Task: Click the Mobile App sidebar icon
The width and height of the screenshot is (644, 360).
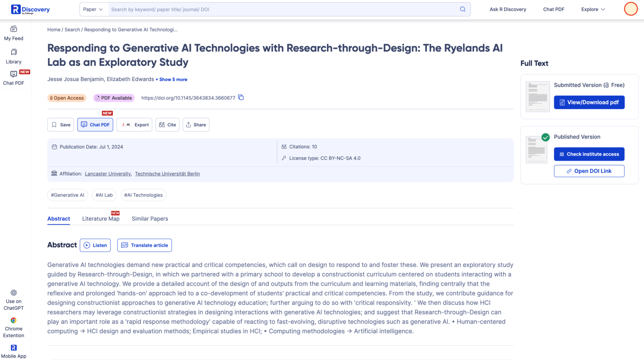Action: coord(14,348)
